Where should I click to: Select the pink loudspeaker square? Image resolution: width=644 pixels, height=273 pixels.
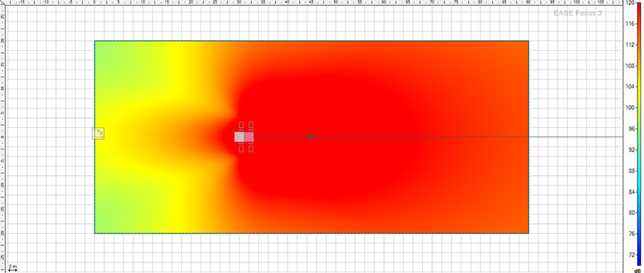249,137
